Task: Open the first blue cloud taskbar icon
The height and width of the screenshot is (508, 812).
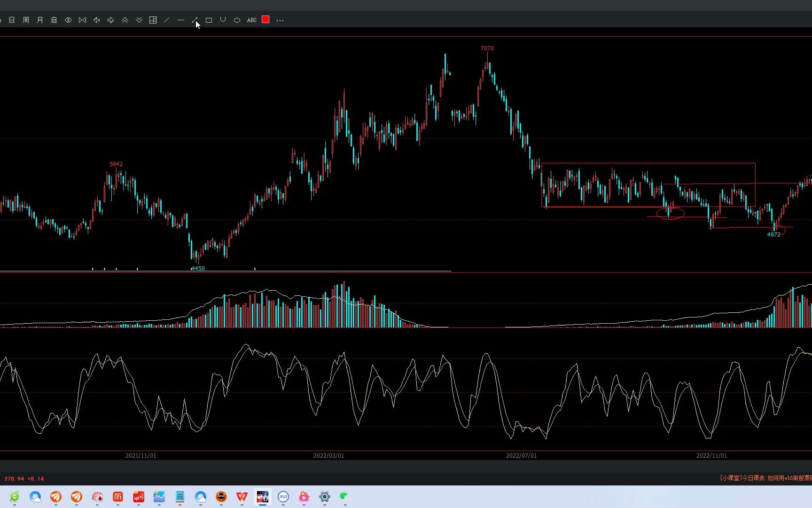Action: click(x=35, y=497)
